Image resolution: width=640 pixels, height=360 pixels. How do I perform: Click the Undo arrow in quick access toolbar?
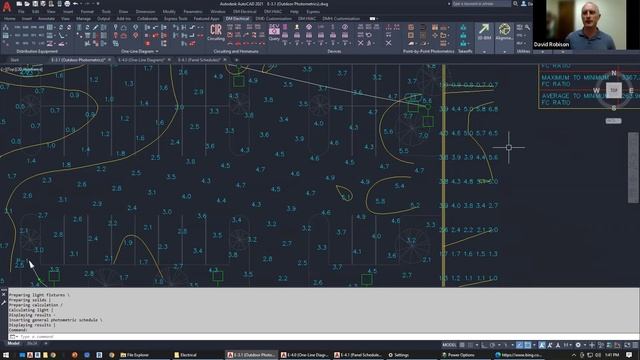tap(76, 4)
